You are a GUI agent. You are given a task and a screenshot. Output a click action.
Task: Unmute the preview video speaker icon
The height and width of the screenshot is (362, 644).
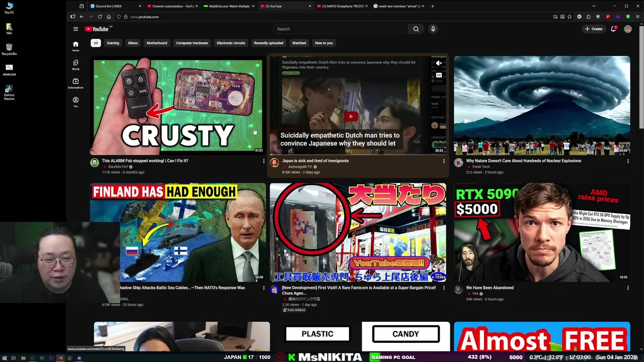(x=439, y=63)
